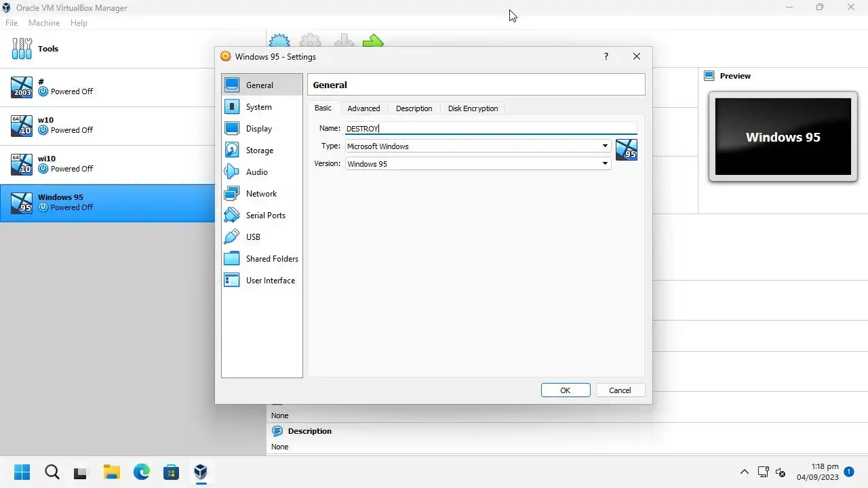The image size is (868, 488).
Task: Click the Preview panel icon
Action: pos(709,76)
